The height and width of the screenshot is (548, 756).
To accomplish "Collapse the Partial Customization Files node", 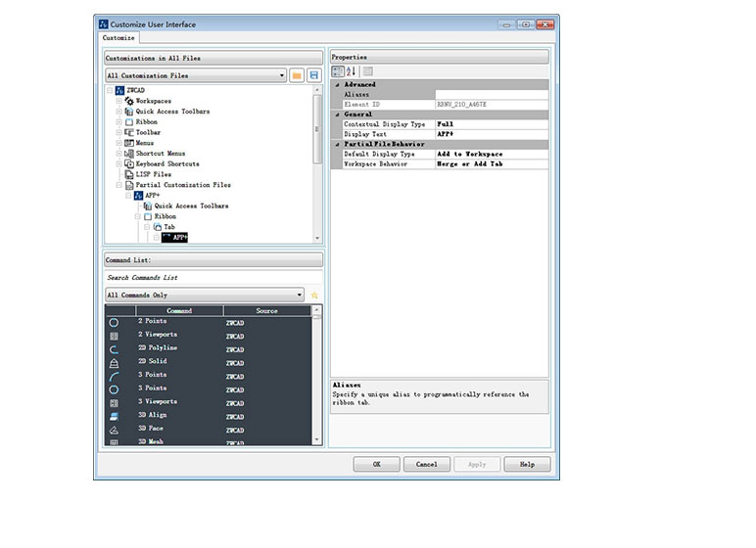I will [x=118, y=184].
